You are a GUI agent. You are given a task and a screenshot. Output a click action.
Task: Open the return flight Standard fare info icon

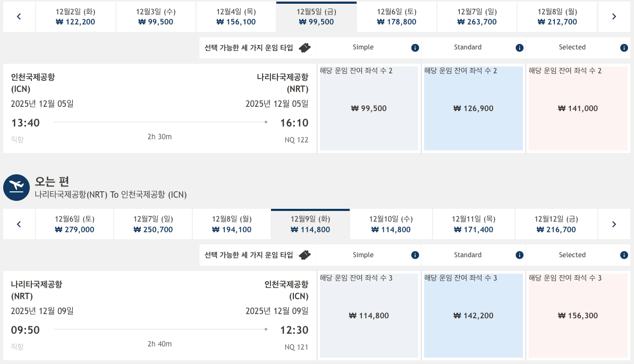(519, 255)
